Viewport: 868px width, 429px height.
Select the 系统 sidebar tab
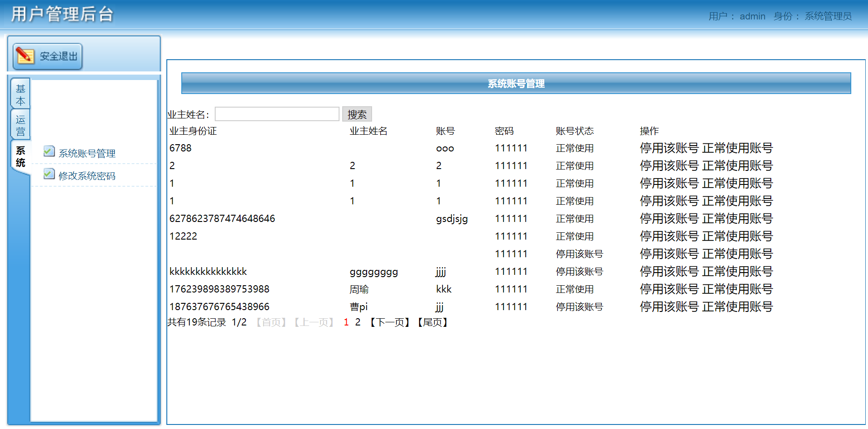point(20,156)
